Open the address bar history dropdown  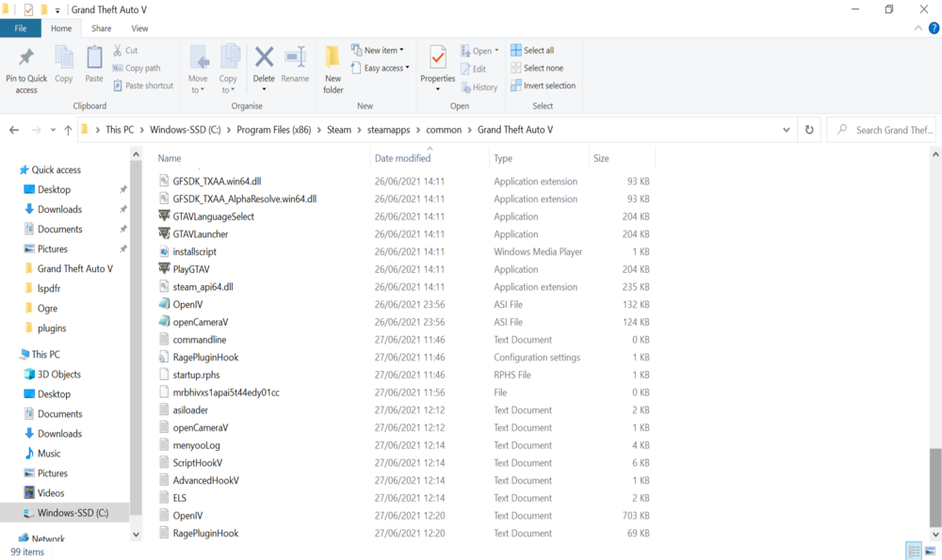click(785, 129)
